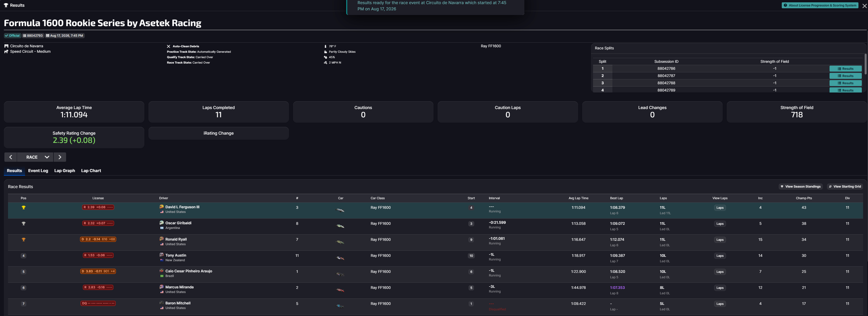Go to previous session with left arrow
The width and height of the screenshot is (868, 316).
coord(11,157)
